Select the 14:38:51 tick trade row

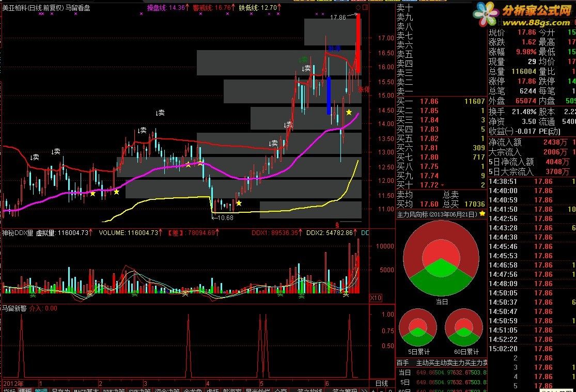(532, 181)
